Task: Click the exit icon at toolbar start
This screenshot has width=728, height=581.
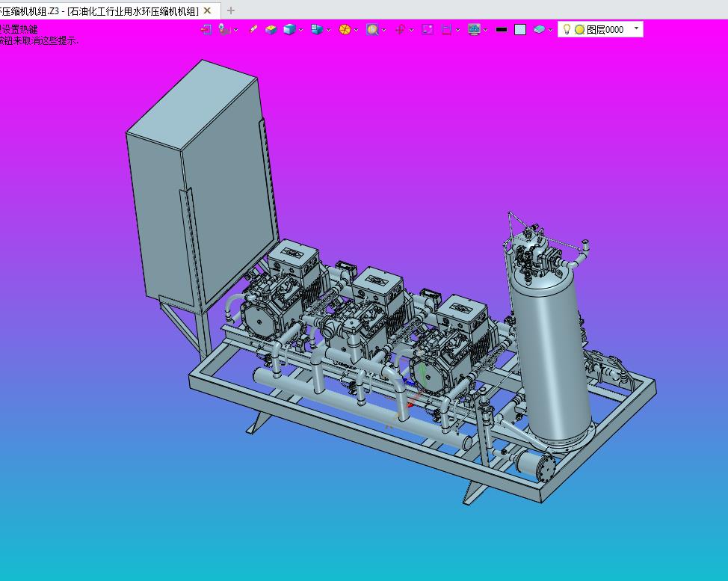Action: 206,29
